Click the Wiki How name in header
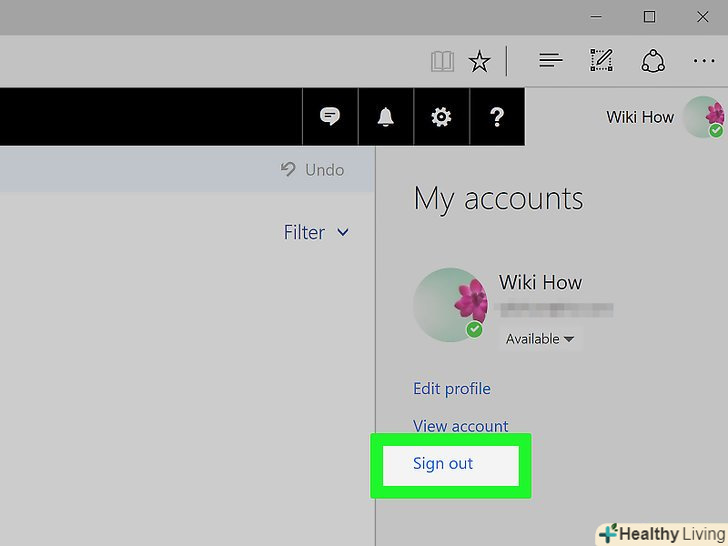The height and width of the screenshot is (546, 728). (x=640, y=117)
